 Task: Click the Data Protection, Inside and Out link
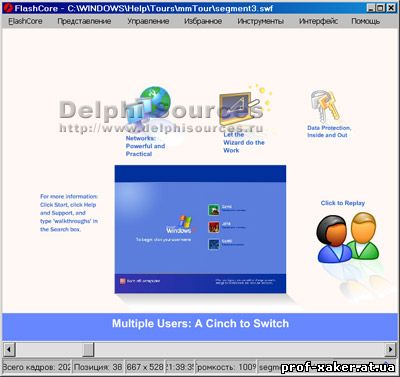(x=329, y=132)
